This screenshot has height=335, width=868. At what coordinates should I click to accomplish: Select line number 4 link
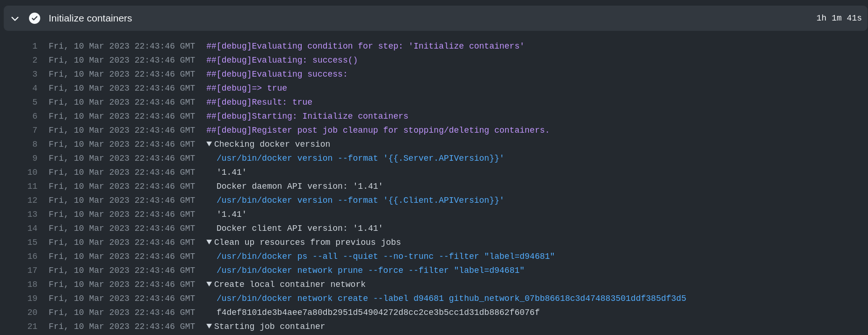[35, 88]
